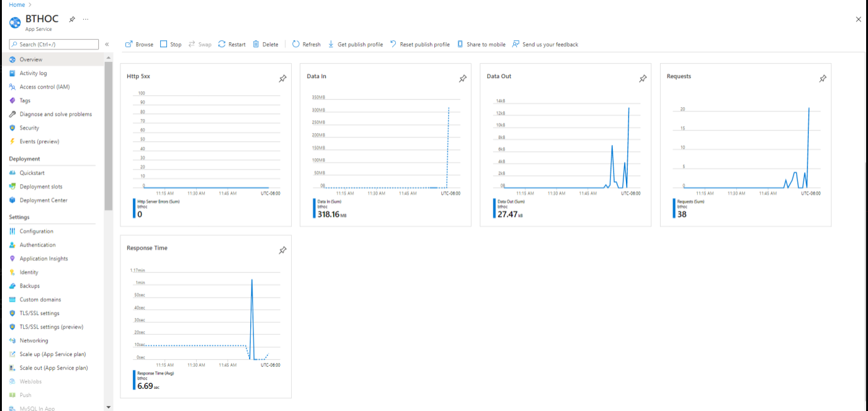This screenshot has width=868, height=411.
Task: Refresh the overview page
Action: pyautogui.click(x=306, y=44)
